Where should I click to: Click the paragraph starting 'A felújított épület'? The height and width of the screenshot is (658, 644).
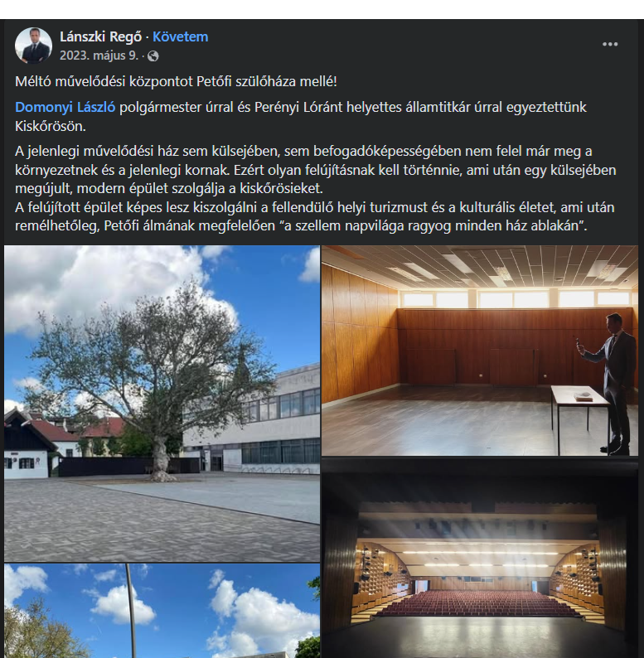click(x=315, y=216)
